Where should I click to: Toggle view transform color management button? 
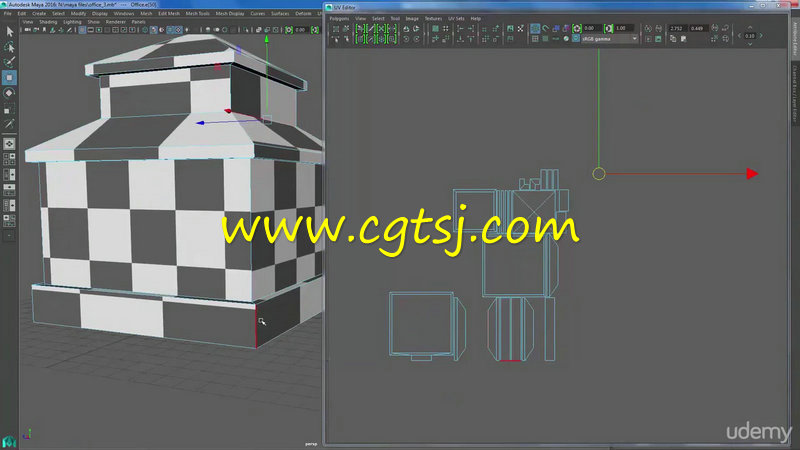click(x=576, y=39)
